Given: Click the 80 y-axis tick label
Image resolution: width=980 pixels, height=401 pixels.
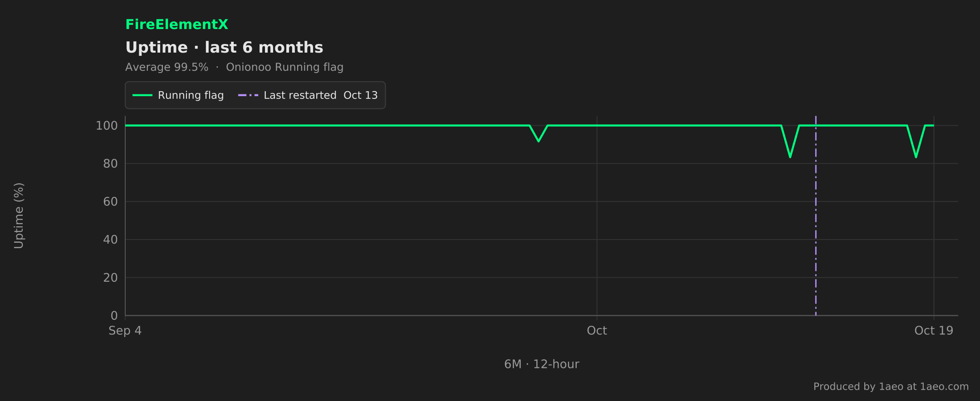Looking at the screenshot, I should click(x=110, y=164).
